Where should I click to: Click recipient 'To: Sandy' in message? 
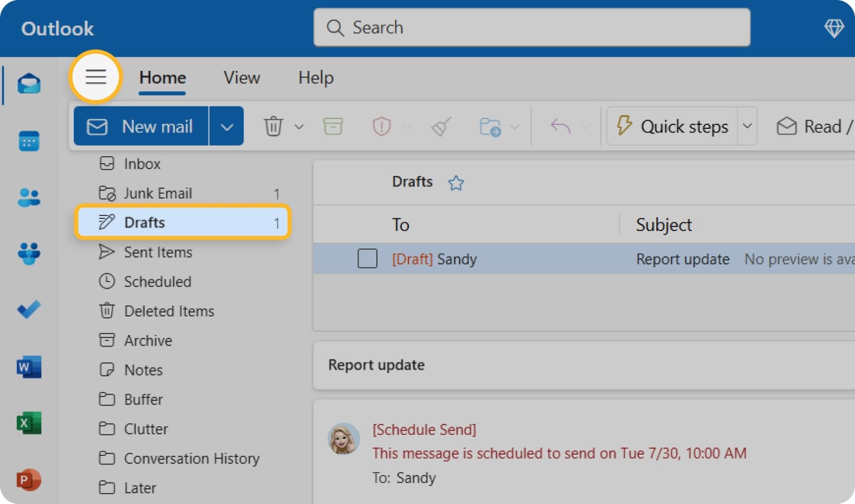coord(404,478)
